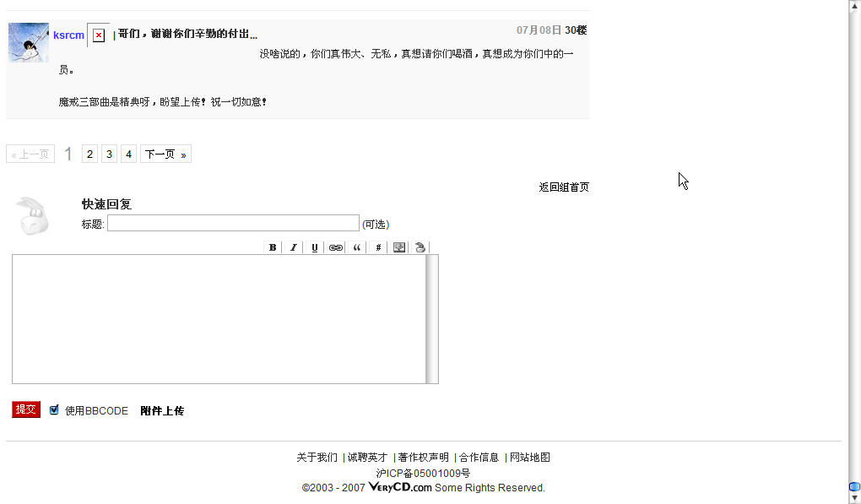
Task: Click the 07月08日 post date
Action: click(539, 30)
